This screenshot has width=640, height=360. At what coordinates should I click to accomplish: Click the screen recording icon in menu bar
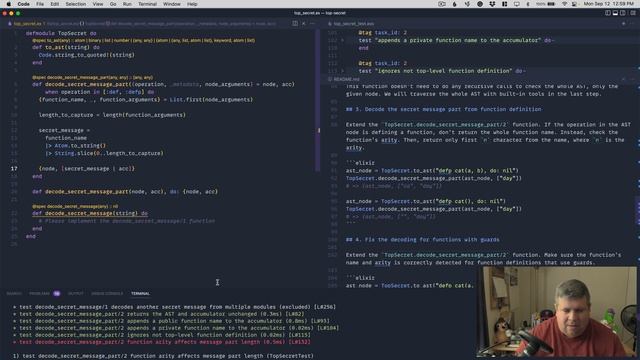[442, 4]
